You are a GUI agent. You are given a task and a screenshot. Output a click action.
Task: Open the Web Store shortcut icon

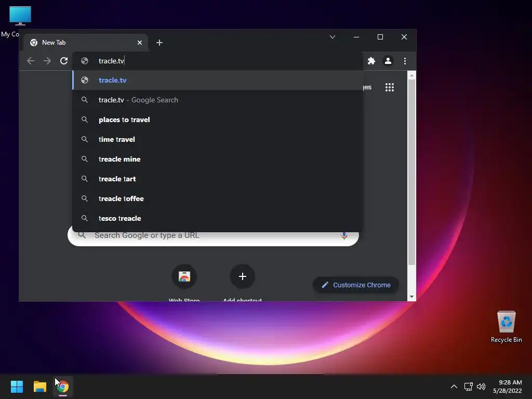[x=184, y=276]
